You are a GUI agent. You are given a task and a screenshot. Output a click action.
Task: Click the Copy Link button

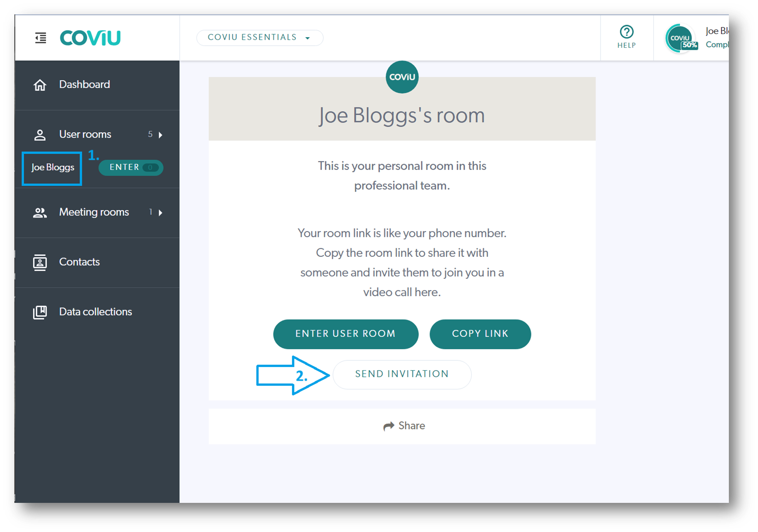point(480,334)
